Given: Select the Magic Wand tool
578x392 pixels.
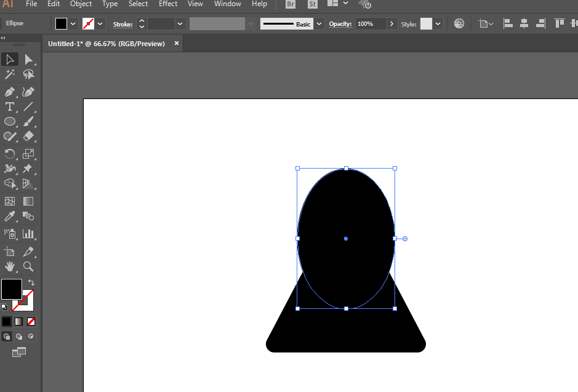Looking at the screenshot, I should [10, 74].
